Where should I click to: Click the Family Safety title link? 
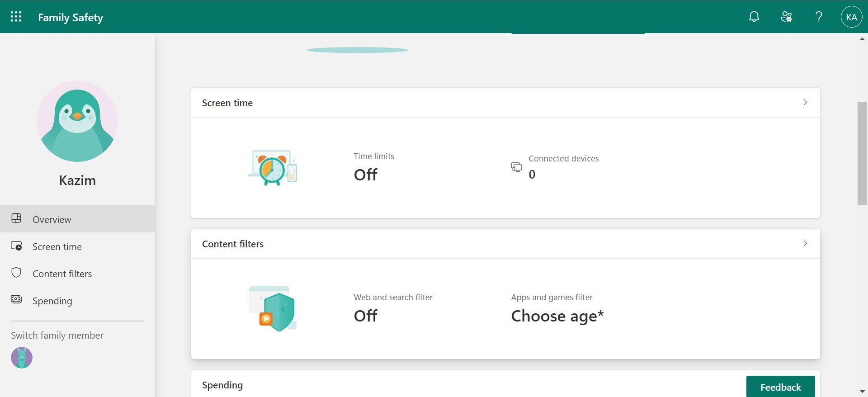pyautogui.click(x=71, y=17)
